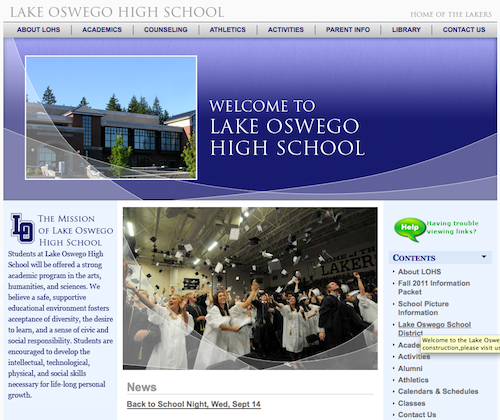Open the Activities contents link

click(x=414, y=357)
